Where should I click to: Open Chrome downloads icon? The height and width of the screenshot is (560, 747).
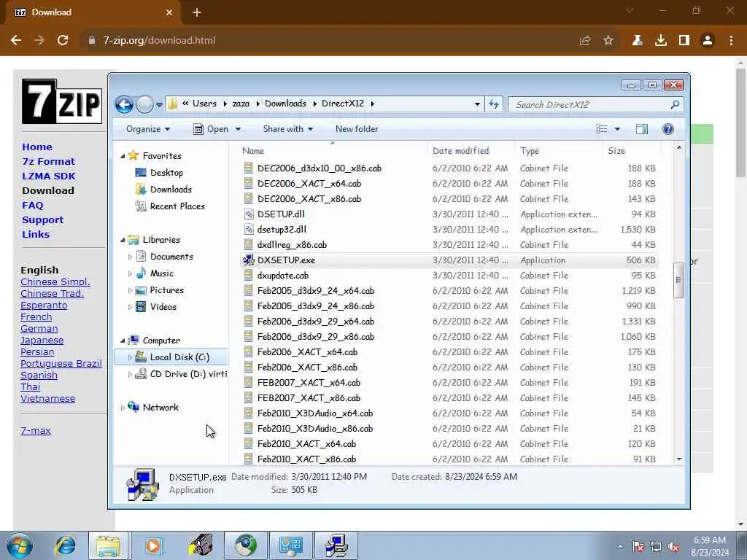661,41
